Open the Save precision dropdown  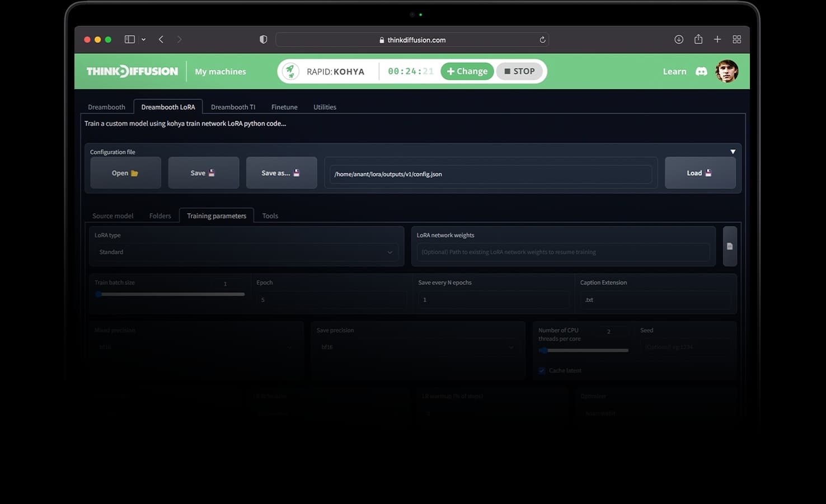(417, 347)
